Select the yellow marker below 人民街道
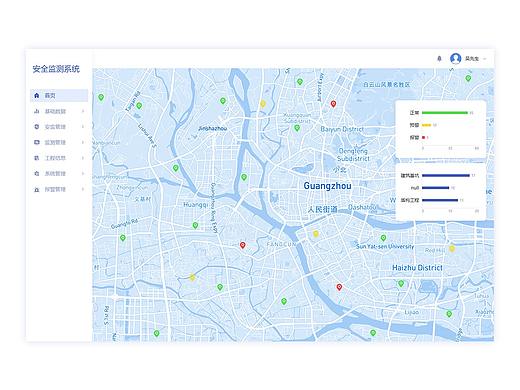The width and height of the screenshot is (520, 390). click(316, 234)
